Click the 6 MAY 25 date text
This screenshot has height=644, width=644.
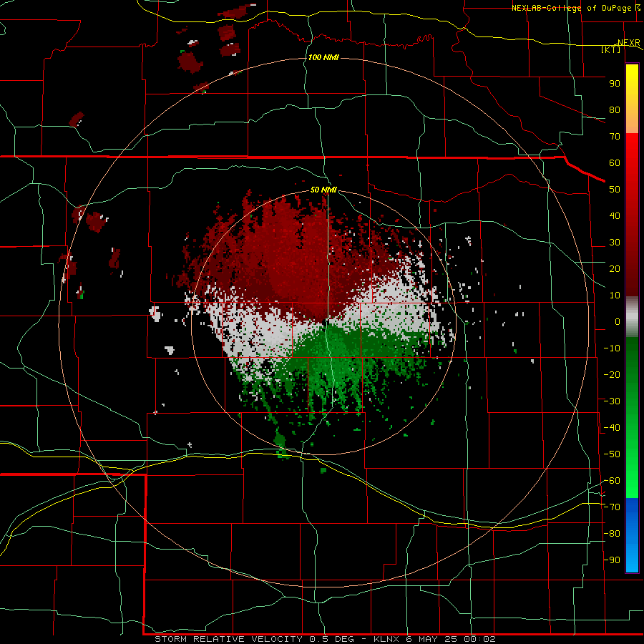pyautogui.click(x=431, y=639)
